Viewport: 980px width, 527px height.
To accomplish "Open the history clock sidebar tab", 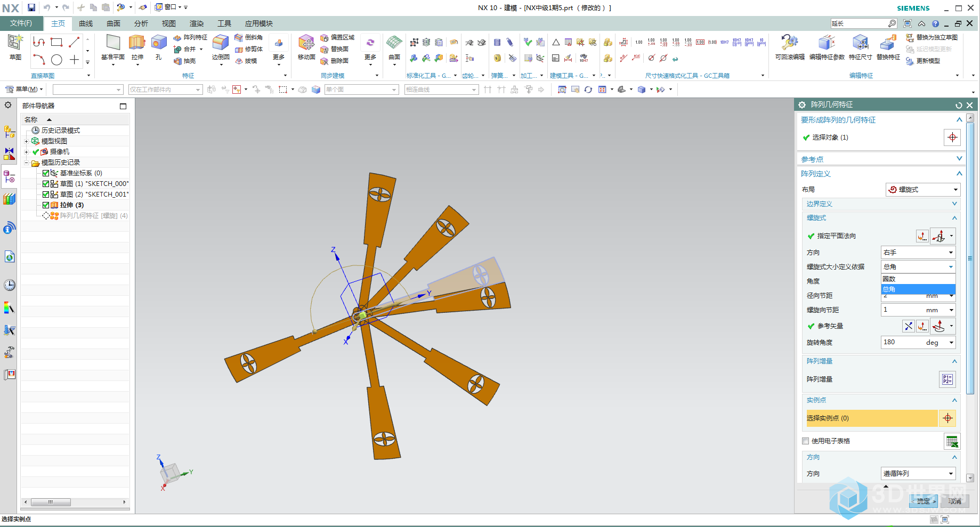I will [x=9, y=285].
